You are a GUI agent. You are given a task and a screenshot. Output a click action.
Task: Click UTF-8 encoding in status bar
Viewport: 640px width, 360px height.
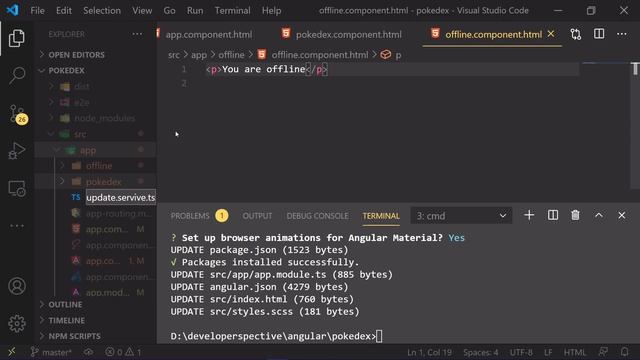pos(521,352)
